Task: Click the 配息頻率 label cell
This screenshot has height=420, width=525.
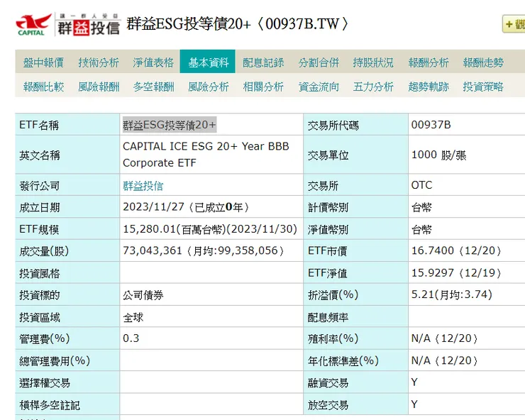Action: 355,317
